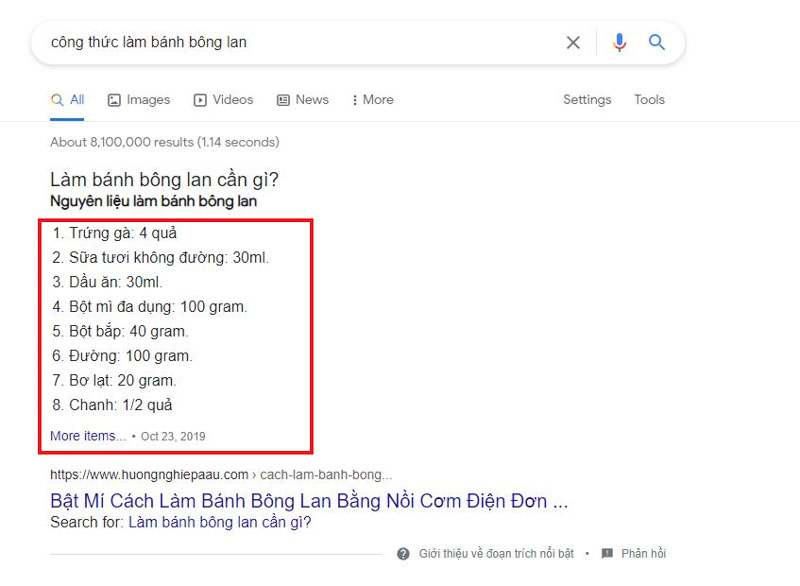800x586 pixels.
Task: Switch to the Images tab
Action: 138,99
